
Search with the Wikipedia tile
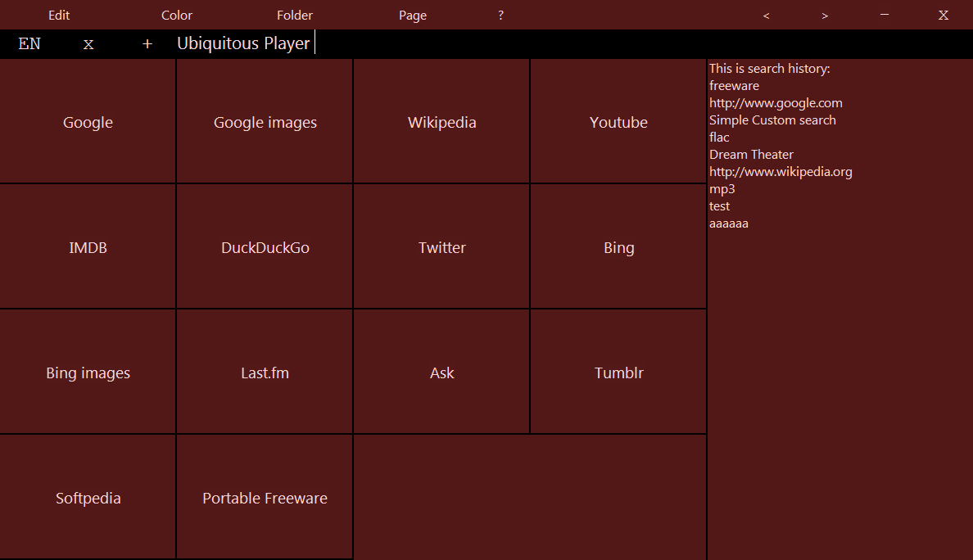point(441,121)
